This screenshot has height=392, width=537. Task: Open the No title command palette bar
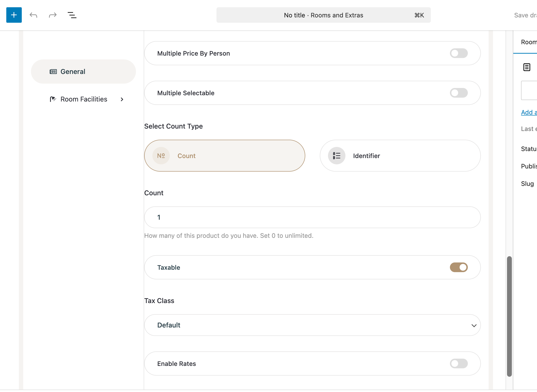click(x=323, y=15)
